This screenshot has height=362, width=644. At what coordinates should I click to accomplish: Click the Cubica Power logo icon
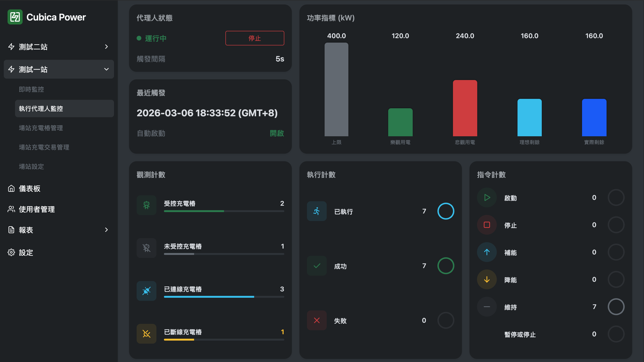[15, 17]
